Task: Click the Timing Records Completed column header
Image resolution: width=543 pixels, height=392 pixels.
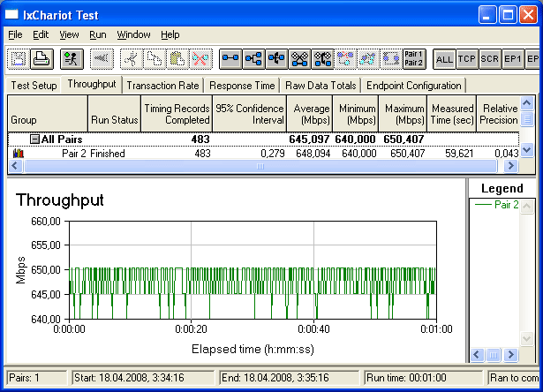Action: [177, 114]
